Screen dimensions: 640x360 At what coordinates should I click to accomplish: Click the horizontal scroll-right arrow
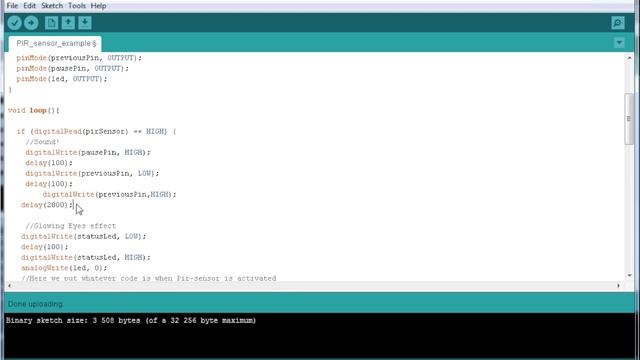pos(618,286)
